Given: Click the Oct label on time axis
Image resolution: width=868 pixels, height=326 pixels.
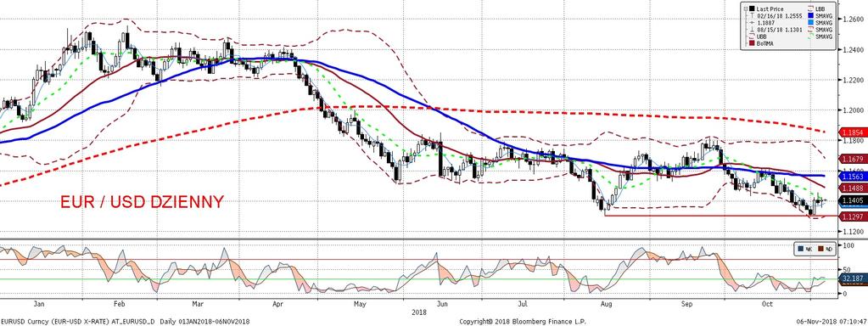Looking at the screenshot, I should pyautogui.click(x=767, y=304).
